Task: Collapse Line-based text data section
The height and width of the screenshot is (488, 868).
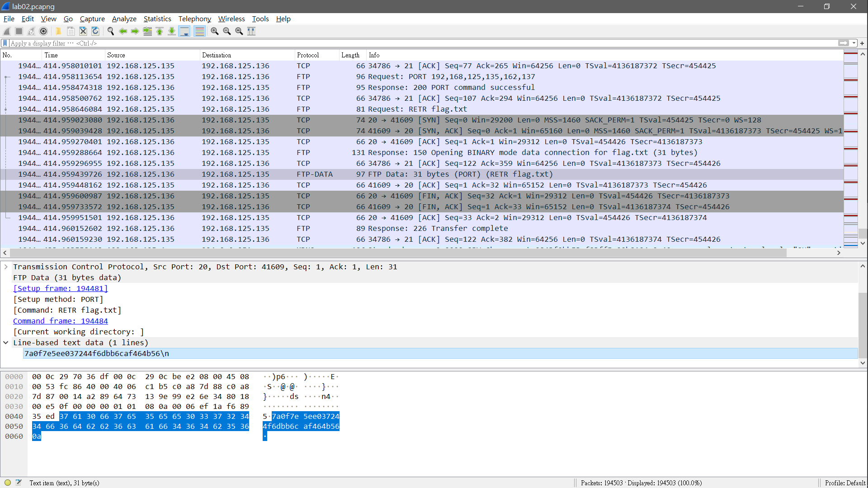Action: point(6,343)
